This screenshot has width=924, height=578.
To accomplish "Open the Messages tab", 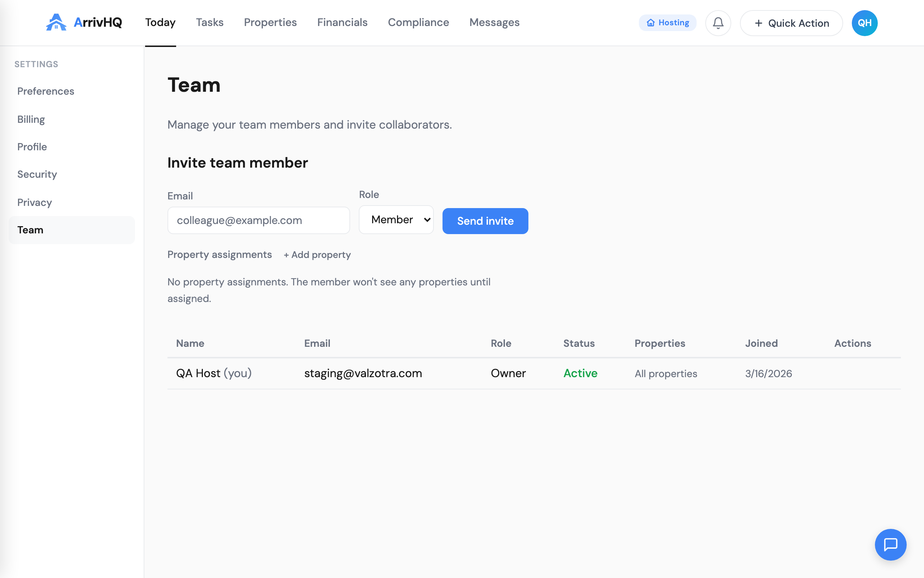I will pyautogui.click(x=494, y=22).
